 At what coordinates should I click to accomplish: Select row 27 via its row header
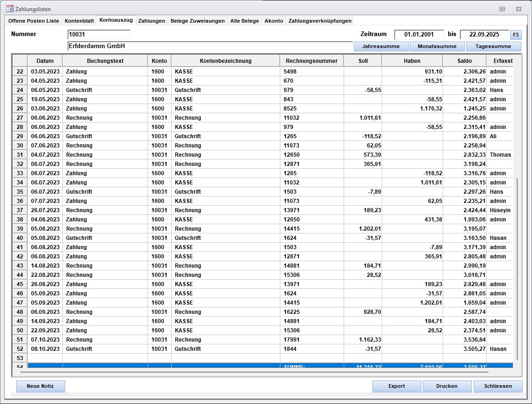coord(19,118)
